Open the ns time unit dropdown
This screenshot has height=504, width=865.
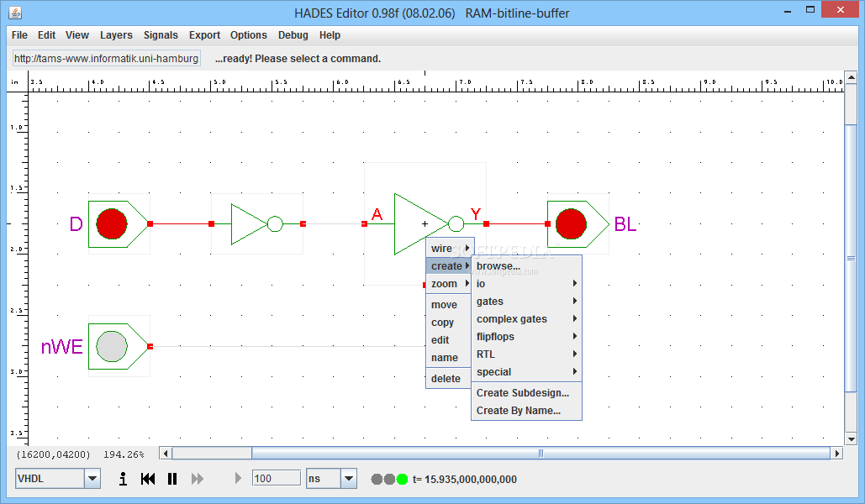[x=349, y=479]
